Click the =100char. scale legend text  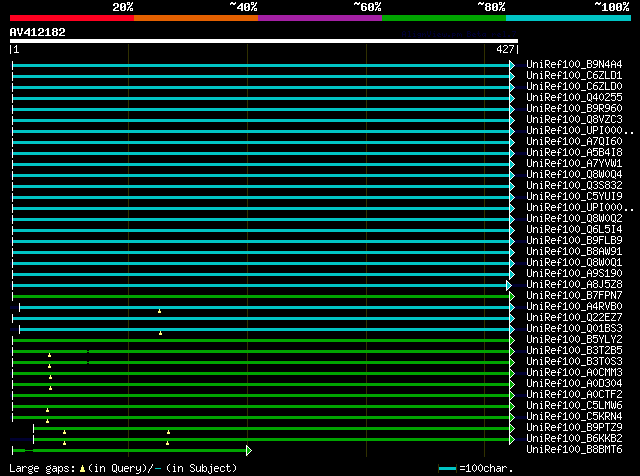point(486,469)
